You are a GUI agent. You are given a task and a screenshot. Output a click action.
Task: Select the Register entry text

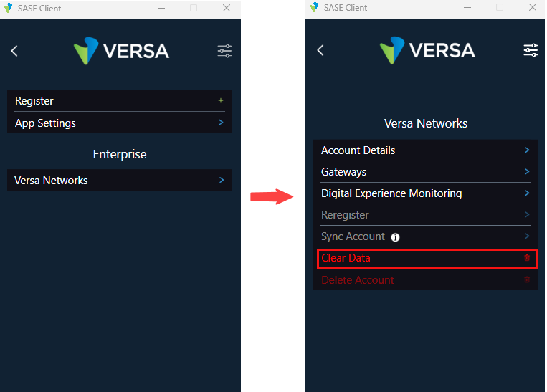click(x=34, y=101)
